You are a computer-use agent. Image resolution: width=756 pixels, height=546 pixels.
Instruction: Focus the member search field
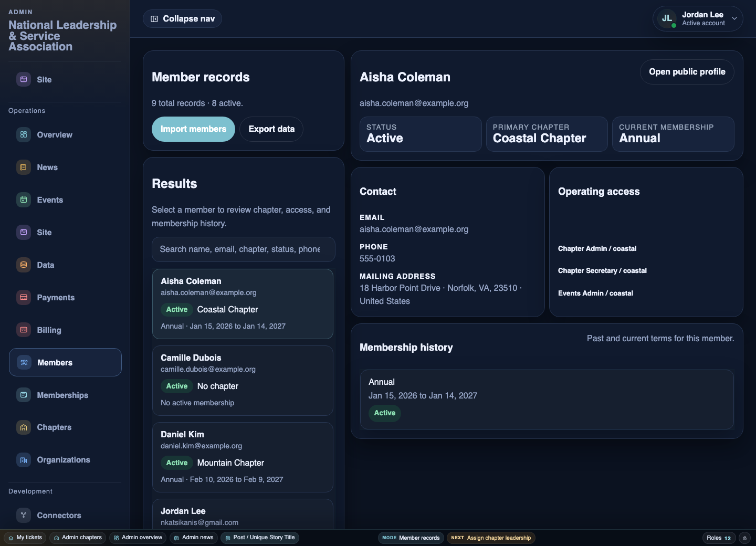click(x=243, y=249)
